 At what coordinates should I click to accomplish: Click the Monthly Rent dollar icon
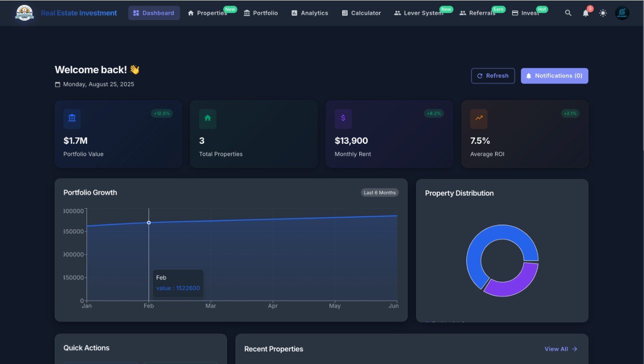pos(343,119)
